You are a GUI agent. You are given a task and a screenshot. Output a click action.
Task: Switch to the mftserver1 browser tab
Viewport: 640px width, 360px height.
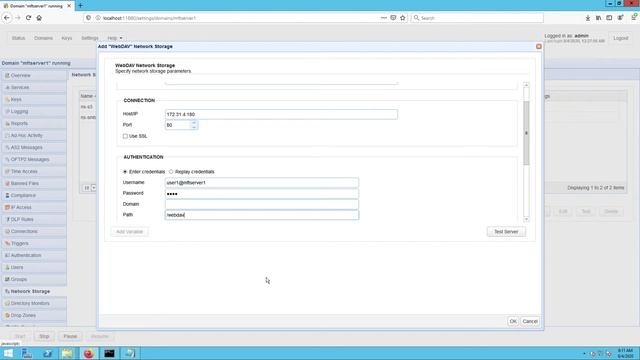37,6
